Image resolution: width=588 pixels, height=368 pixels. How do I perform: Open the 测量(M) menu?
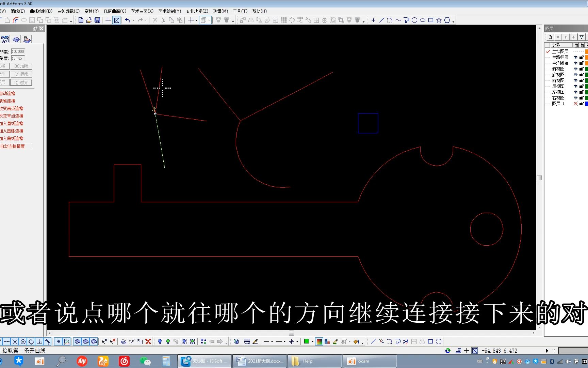tap(220, 11)
